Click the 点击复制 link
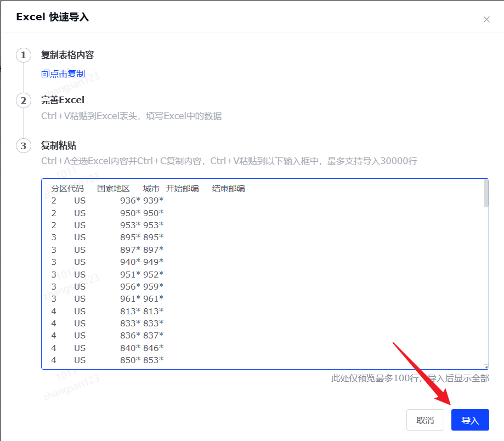The image size is (504, 441). click(x=63, y=74)
